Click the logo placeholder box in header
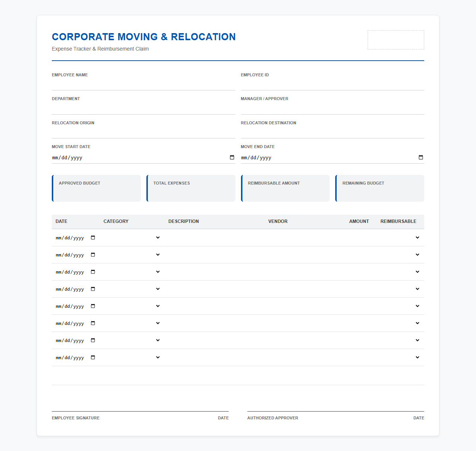Screen dimensions: 476x451 tap(396, 40)
